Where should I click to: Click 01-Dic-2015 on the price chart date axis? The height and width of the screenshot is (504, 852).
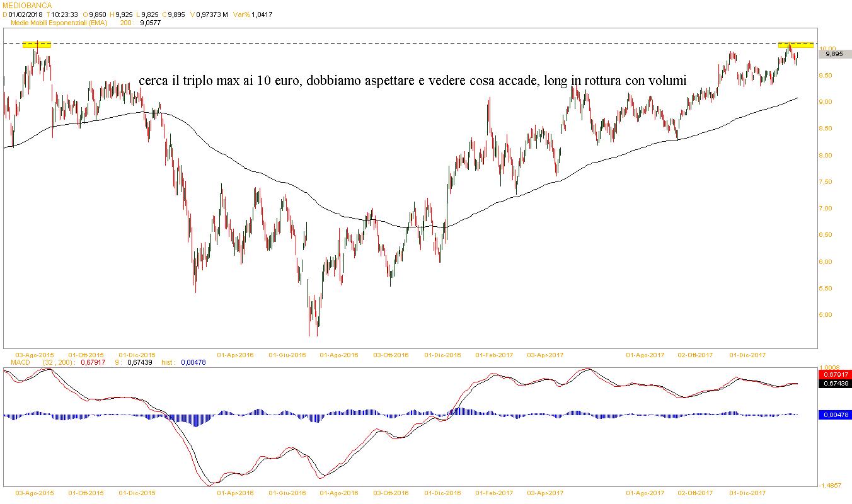(x=137, y=355)
